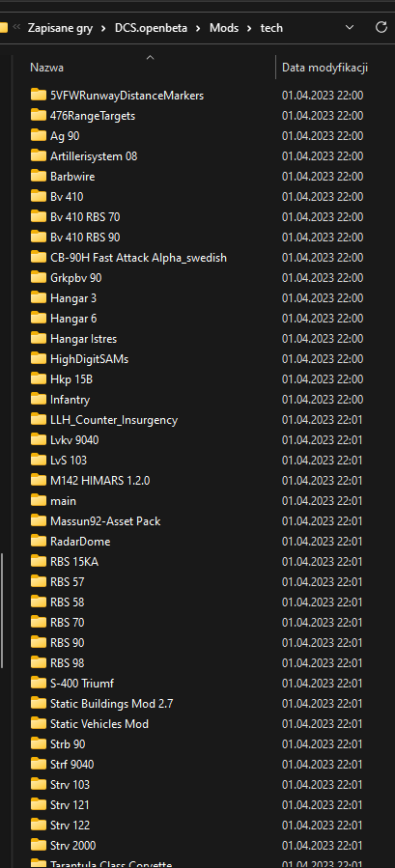Click the HighDigitSAMs folder icon
Screen dimensions: 395x868
pyautogui.click(x=39, y=359)
